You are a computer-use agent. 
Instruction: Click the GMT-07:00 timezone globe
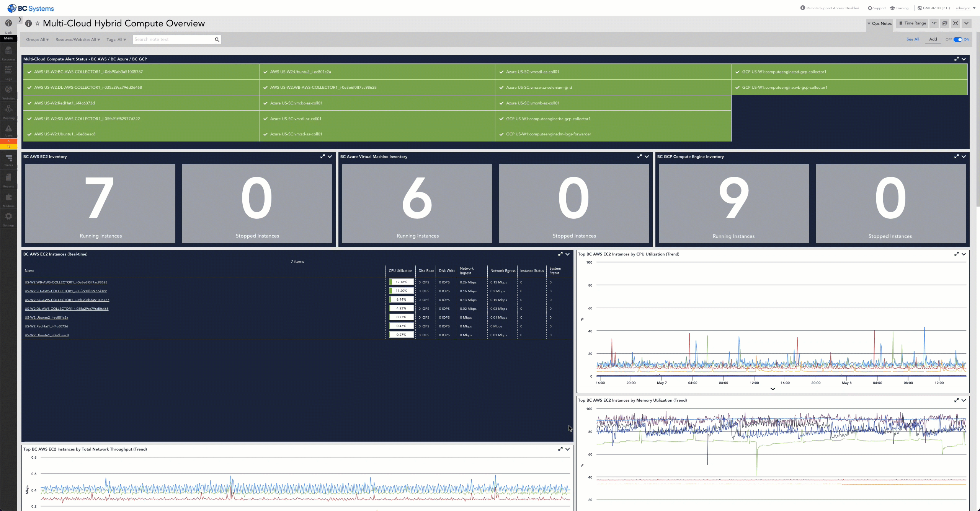tap(920, 8)
